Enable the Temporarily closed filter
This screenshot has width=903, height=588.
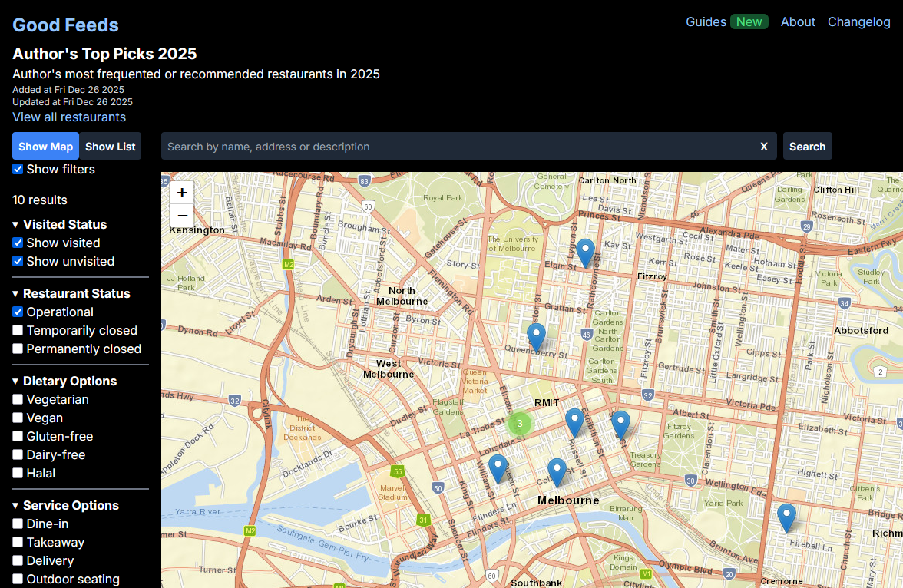pyautogui.click(x=17, y=330)
